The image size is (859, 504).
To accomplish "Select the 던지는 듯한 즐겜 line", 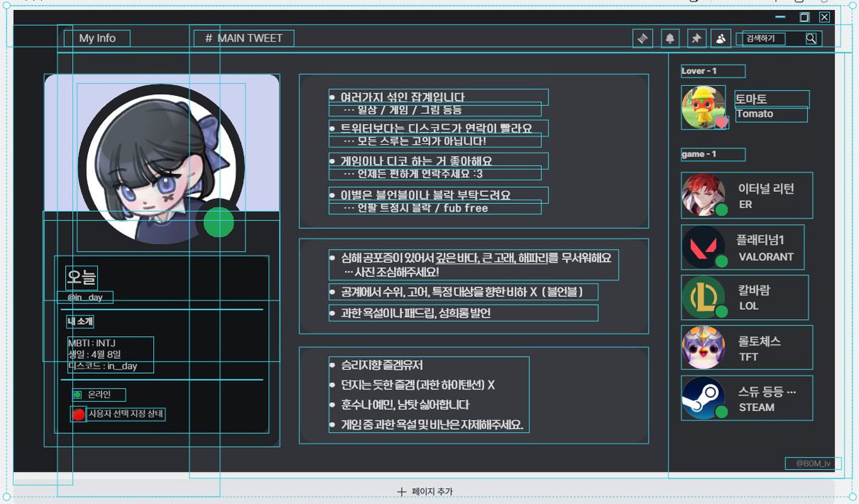I will 418,385.
